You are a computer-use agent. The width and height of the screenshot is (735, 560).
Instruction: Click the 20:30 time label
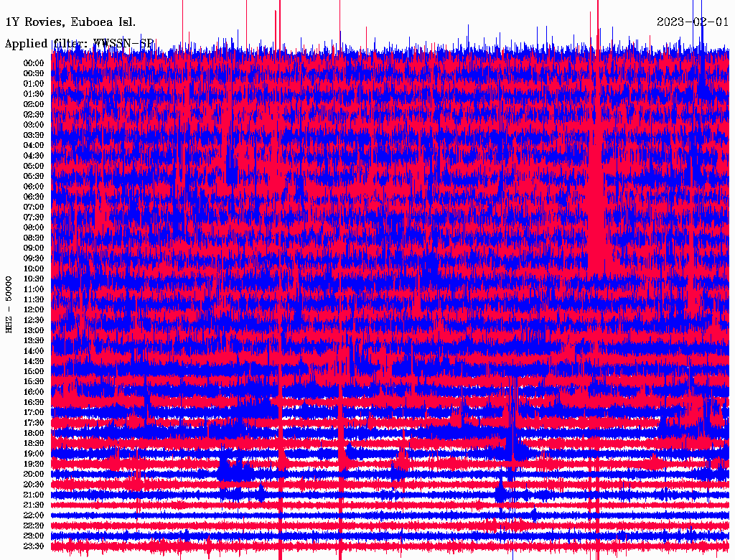point(34,485)
